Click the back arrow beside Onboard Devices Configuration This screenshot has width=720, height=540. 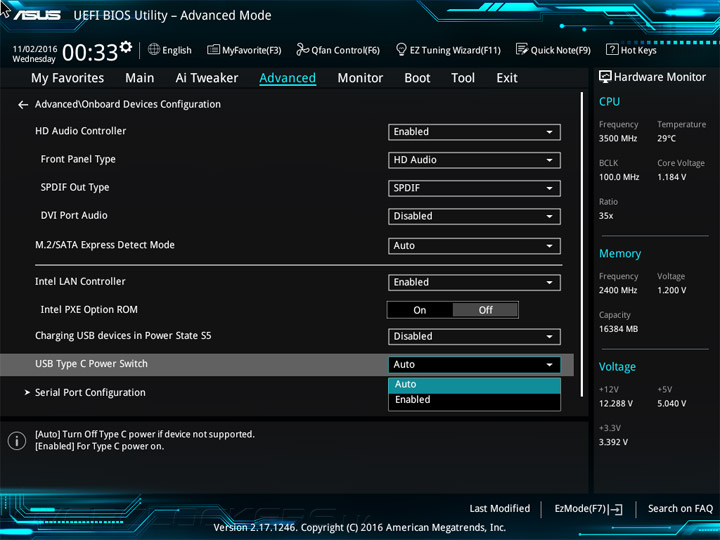(23, 105)
